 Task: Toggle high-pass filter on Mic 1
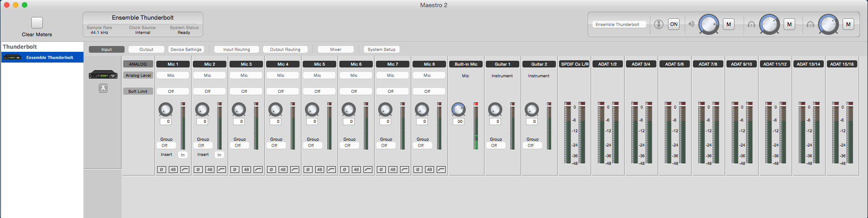(185, 170)
